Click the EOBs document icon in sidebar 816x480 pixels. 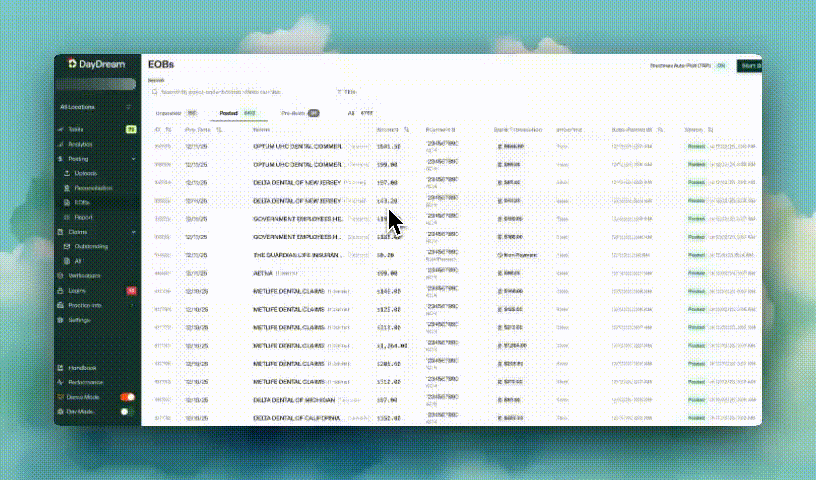[x=67, y=203]
